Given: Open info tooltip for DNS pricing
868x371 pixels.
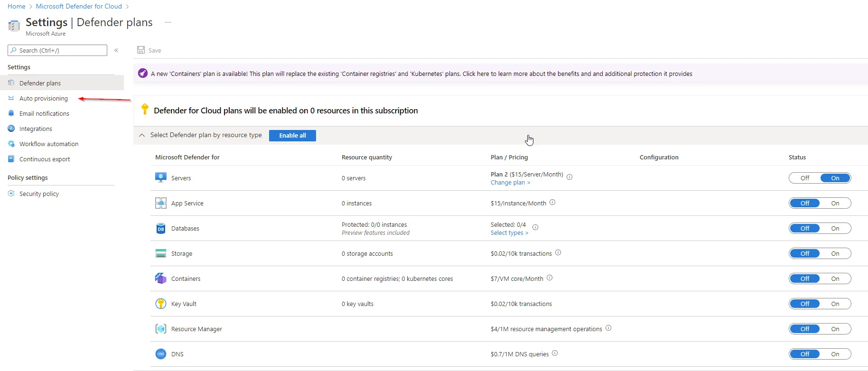Looking at the screenshot, I should click(555, 353).
